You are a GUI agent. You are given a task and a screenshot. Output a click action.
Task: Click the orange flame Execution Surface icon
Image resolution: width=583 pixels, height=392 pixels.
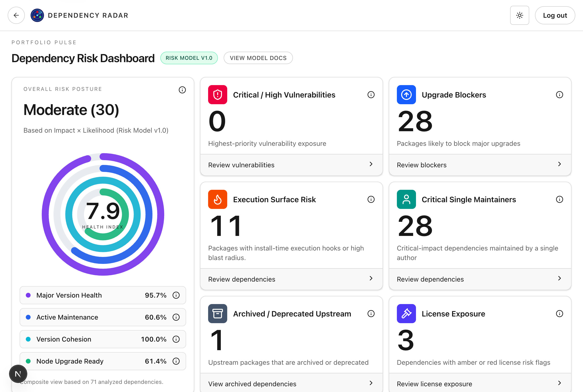(217, 200)
